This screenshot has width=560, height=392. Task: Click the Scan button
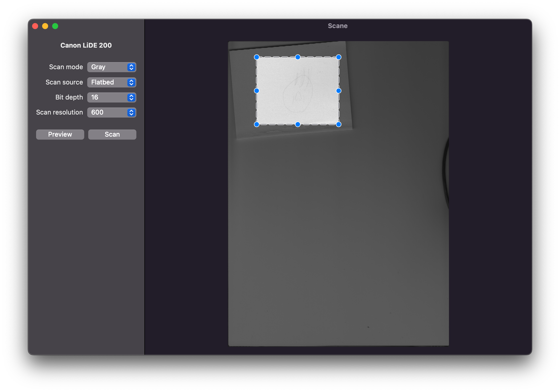[x=112, y=135]
